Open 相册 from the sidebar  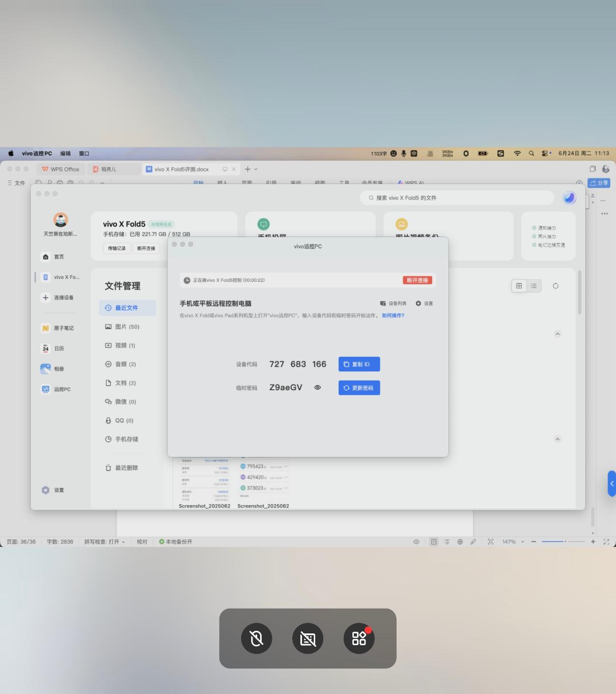(52, 369)
